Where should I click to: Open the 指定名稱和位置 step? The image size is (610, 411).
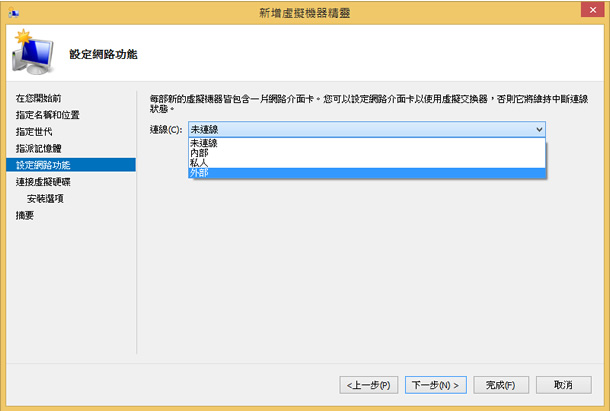tap(47, 115)
